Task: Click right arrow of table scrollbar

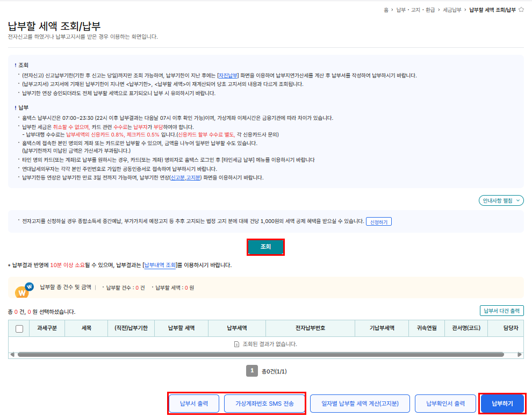Action: [519, 355]
